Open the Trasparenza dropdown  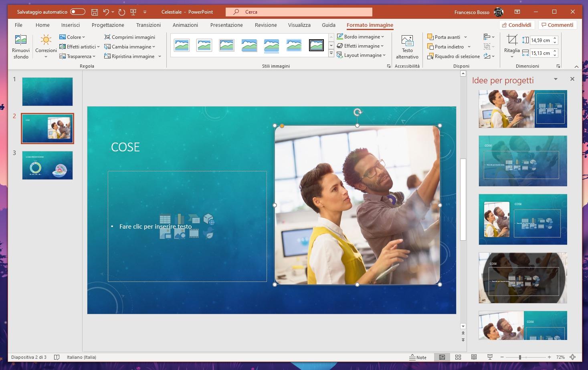pos(77,56)
